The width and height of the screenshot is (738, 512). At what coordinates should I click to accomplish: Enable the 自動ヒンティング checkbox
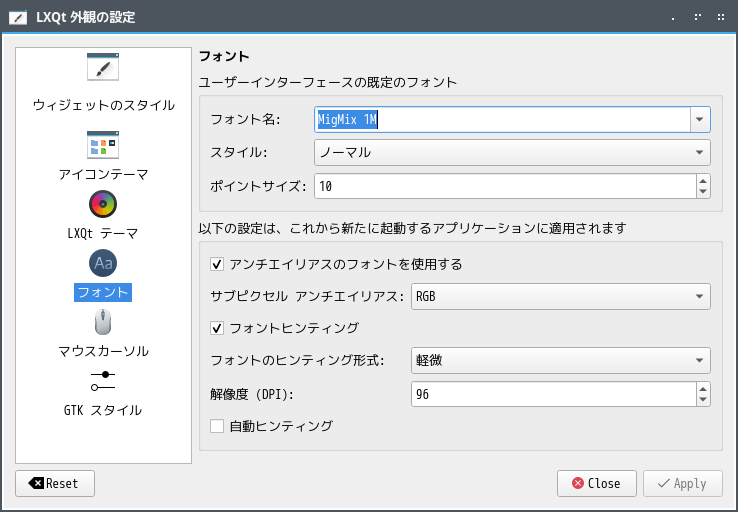point(217,426)
